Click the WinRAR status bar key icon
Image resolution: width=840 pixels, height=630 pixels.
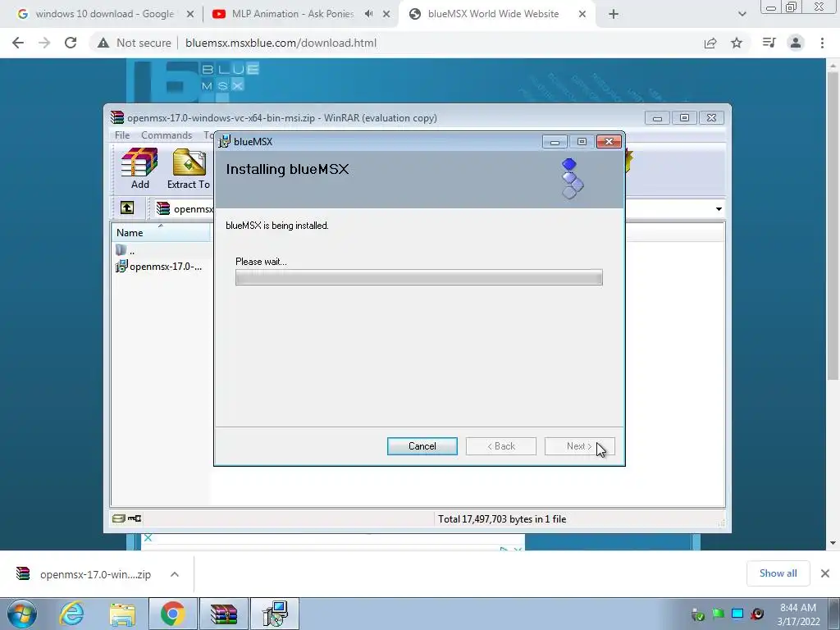coord(135,518)
